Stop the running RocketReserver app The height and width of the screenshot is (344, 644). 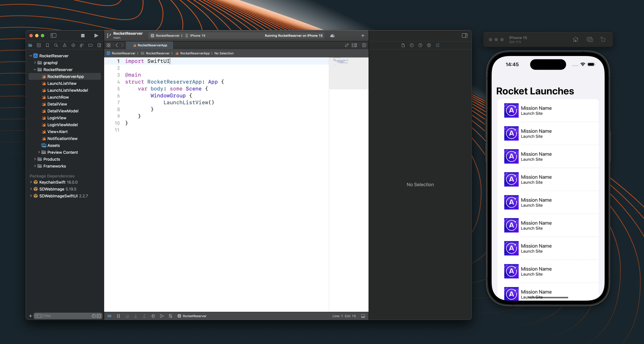(x=83, y=36)
